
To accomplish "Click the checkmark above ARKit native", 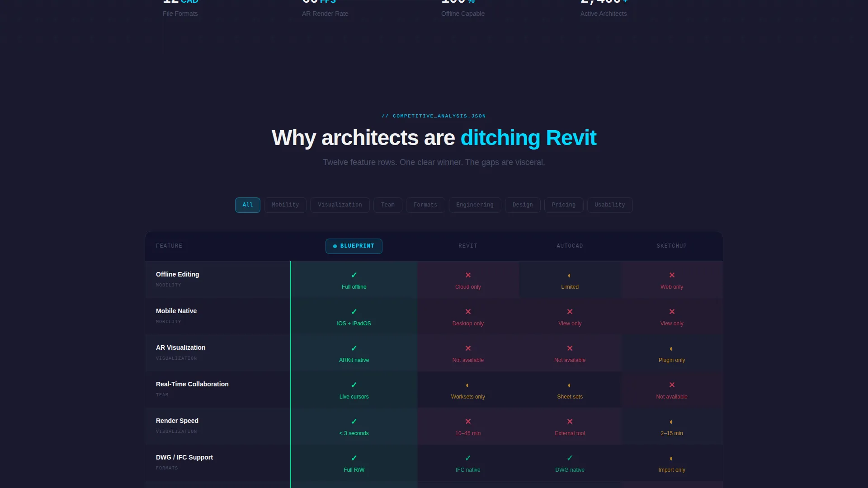I will click(x=354, y=348).
